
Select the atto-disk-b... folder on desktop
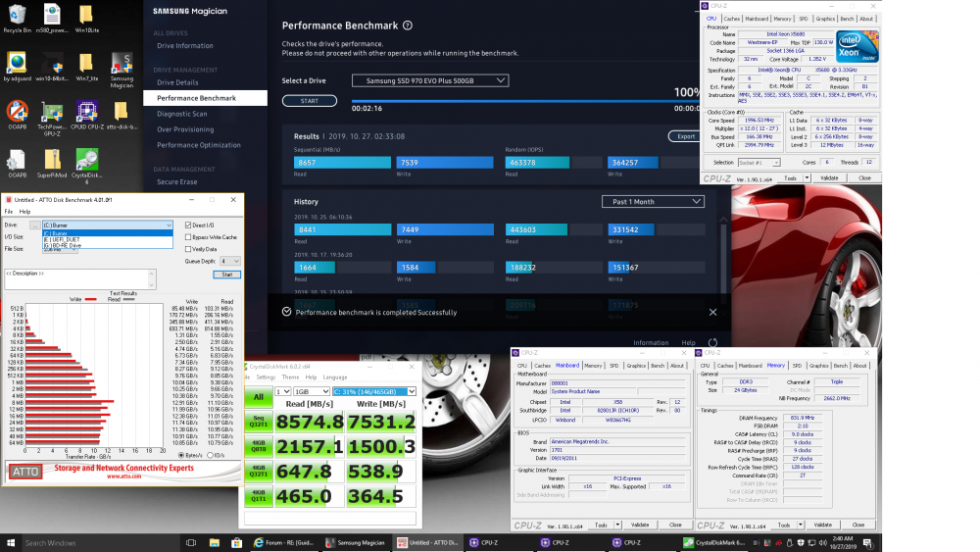click(122, 116)
